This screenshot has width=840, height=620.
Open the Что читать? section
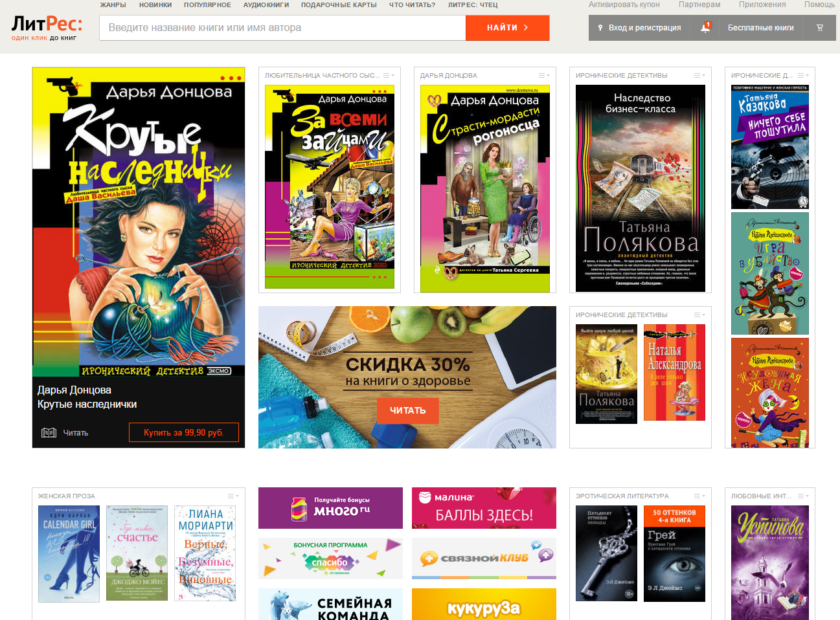click(412, 5)
